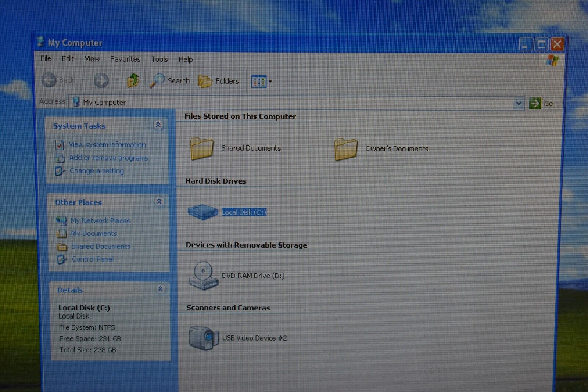Toggle the Folders pane

click(x=219, y=81)
